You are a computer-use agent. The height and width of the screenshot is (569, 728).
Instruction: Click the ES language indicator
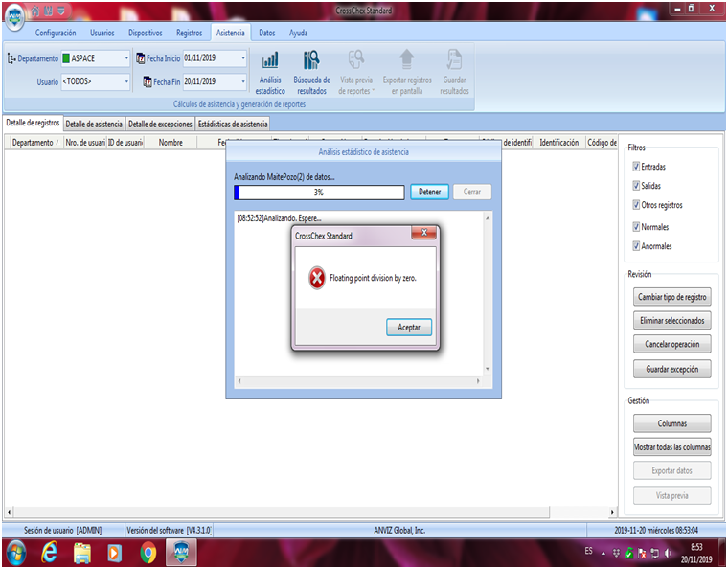[x=588, y=551]
